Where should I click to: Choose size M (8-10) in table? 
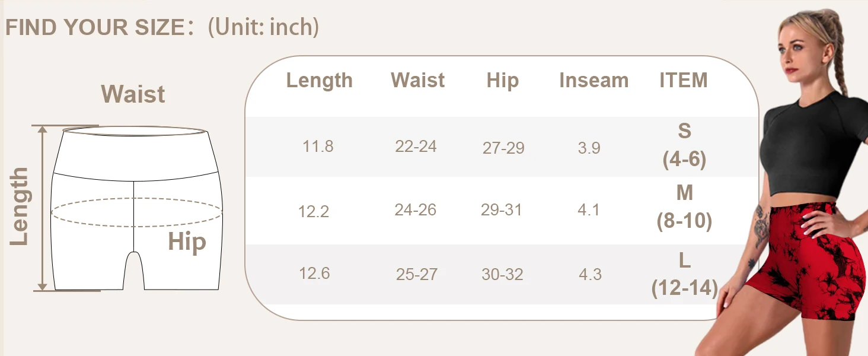pos(684,207)
